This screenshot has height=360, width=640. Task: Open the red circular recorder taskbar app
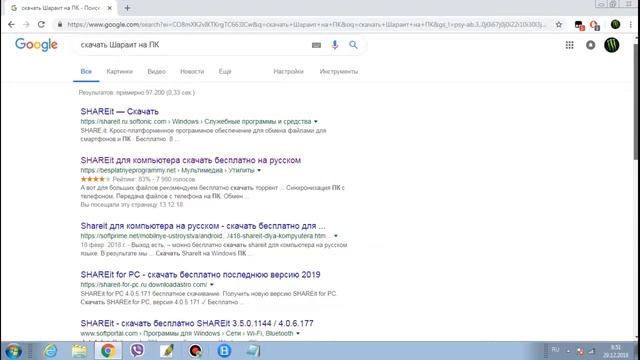(x=196, y=351)
